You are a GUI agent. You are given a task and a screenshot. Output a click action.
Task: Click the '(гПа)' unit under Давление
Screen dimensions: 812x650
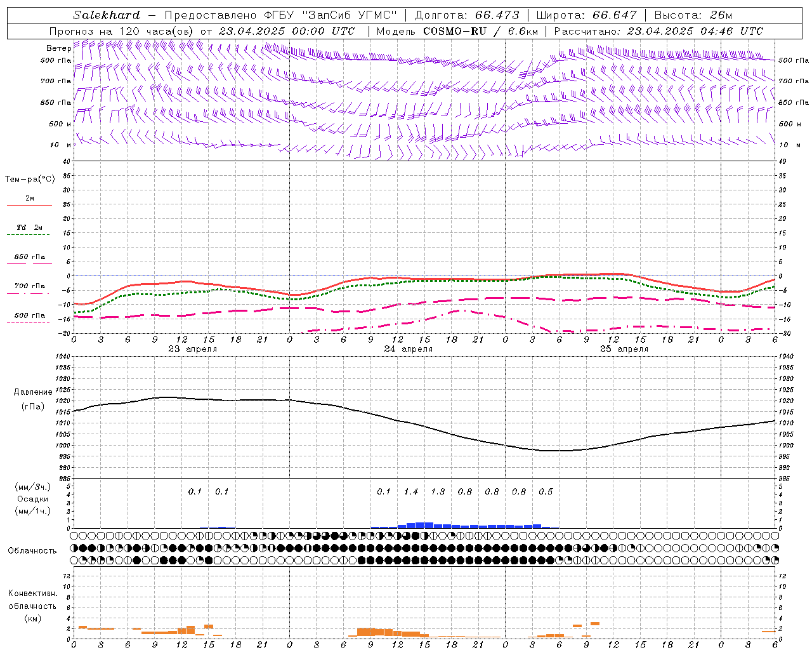(x=33, y=407)
